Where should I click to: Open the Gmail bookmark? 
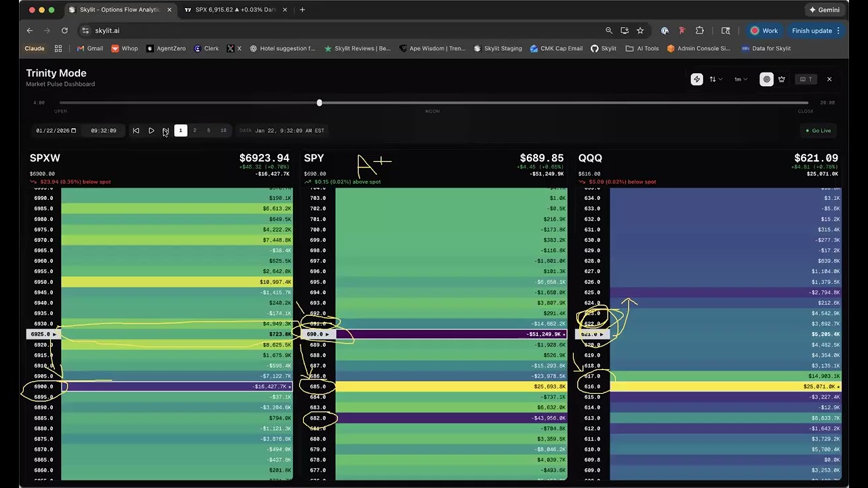(90, 49)
